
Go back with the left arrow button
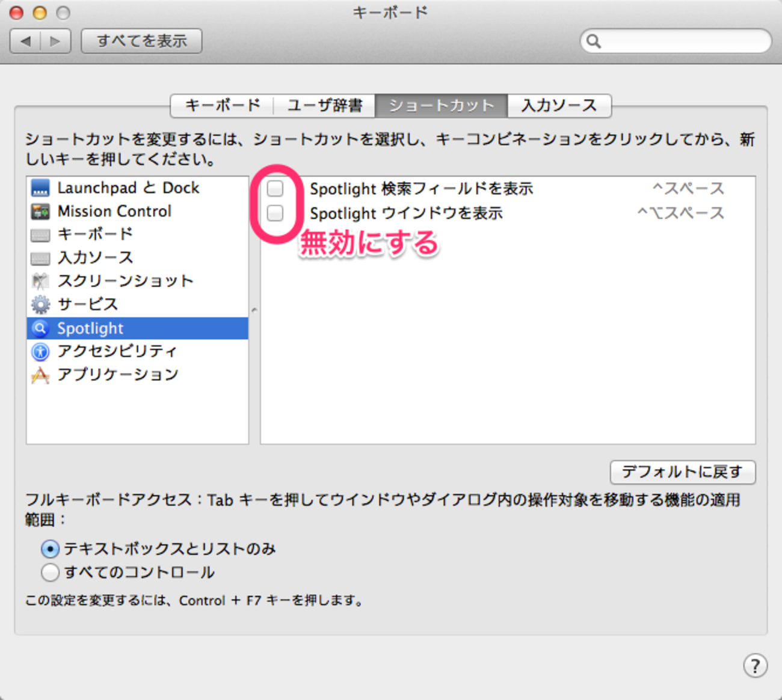coord(25,41)
